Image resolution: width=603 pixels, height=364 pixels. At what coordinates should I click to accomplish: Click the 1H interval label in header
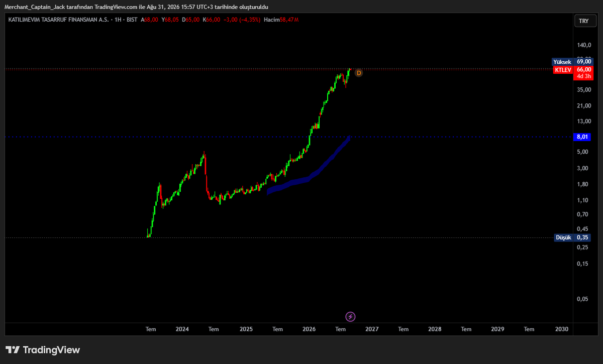(118, 20)
